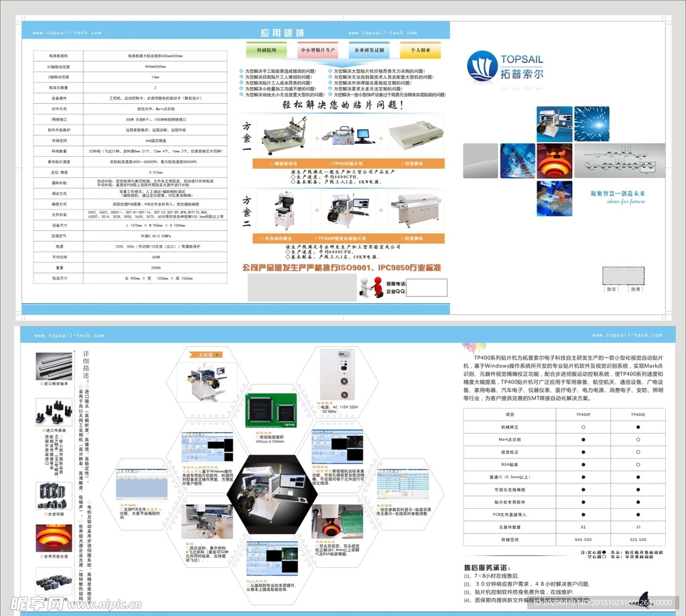Screen dimensions: 686x616
Task: Open the 方案一 white reflow oven image
Action: pos(415,135)
